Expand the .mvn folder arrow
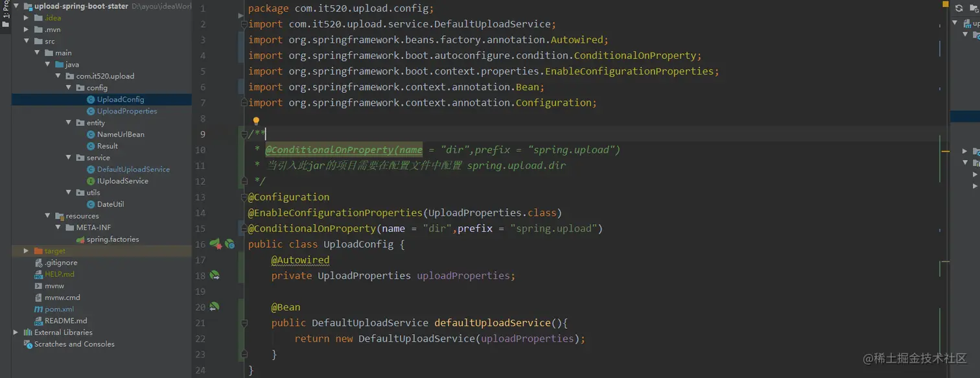 (x=27, y=30)
